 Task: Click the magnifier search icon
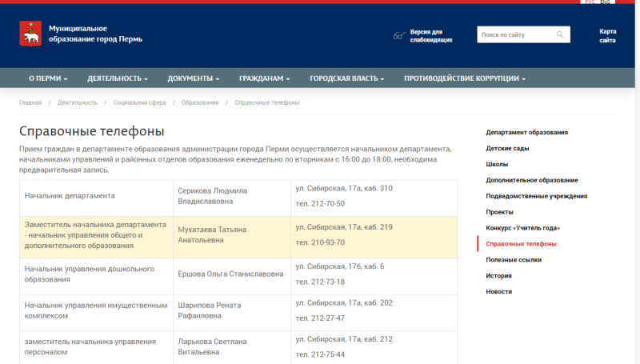(560, 34)
